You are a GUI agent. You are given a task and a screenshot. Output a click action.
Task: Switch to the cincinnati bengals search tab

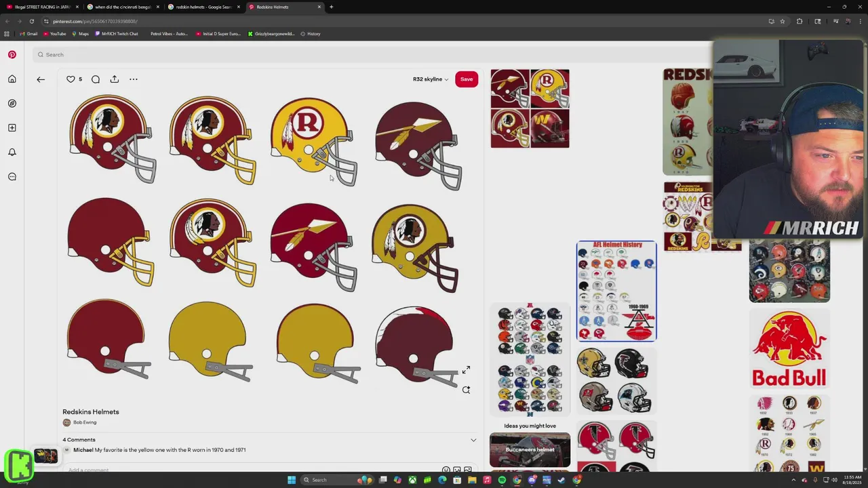tap(124, 7)
